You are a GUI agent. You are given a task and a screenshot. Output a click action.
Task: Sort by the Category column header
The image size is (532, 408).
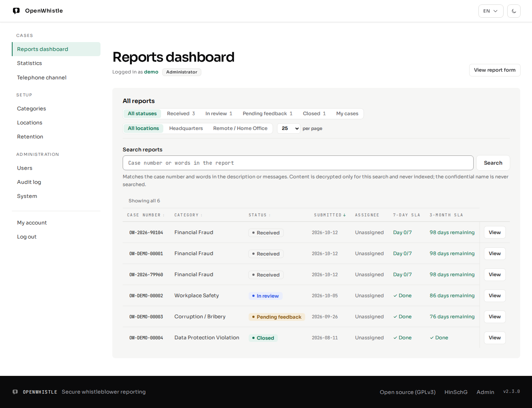188,215
